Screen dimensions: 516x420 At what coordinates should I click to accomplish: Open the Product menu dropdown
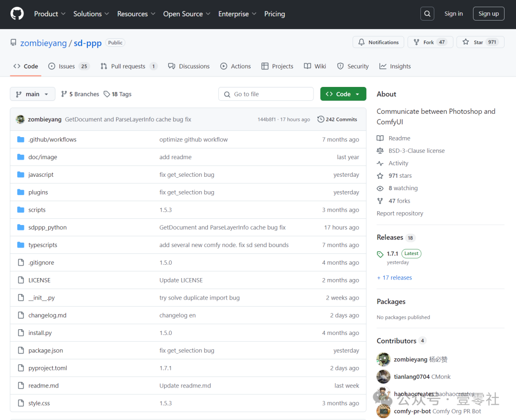[x=50, y=14]
